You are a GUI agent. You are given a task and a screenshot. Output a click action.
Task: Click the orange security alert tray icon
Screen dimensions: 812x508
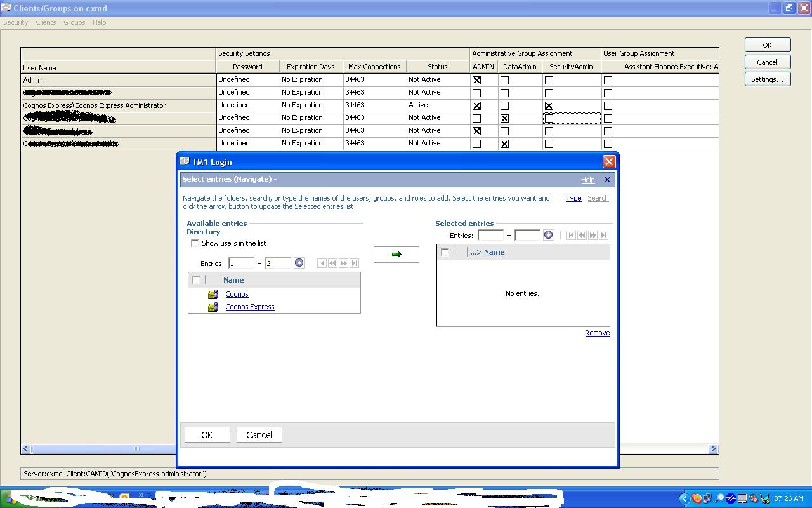[697, 498]
